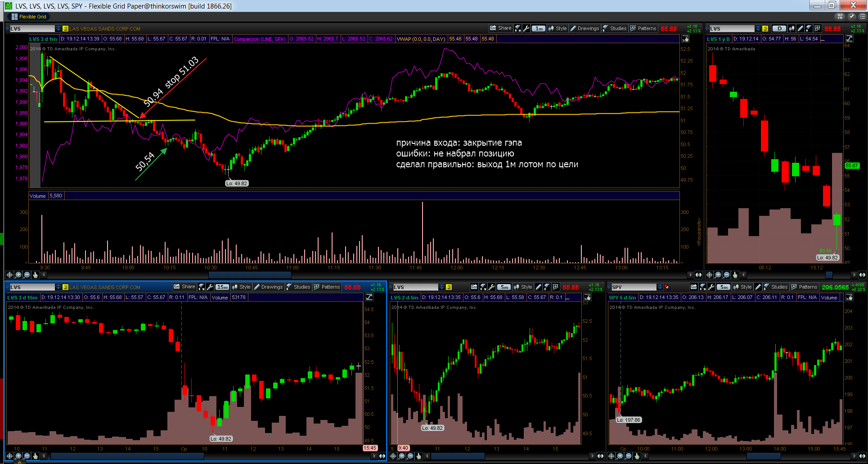Open wrench settings in the 15m chart toolbar
This screenshot has width=868, height=464.
[x=210, y=287]
